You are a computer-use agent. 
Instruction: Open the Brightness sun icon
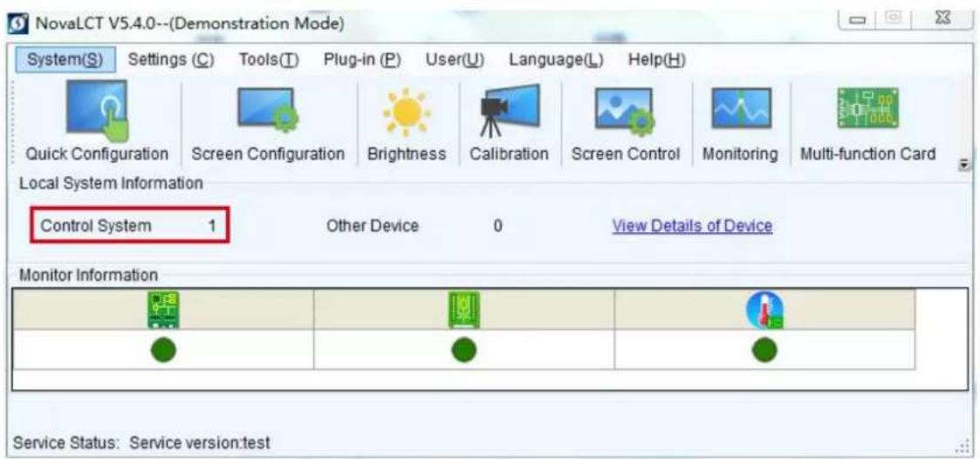tap(407, 113)
